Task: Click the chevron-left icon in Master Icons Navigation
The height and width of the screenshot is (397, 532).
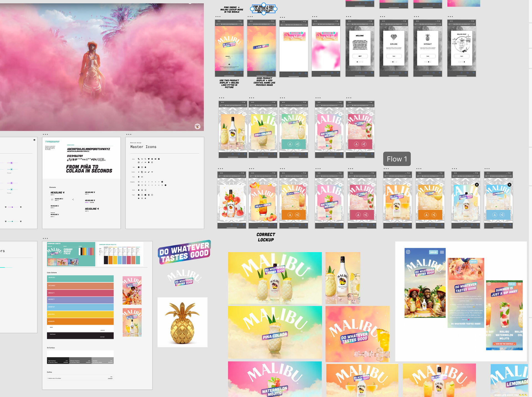Action: coord(149,185)
